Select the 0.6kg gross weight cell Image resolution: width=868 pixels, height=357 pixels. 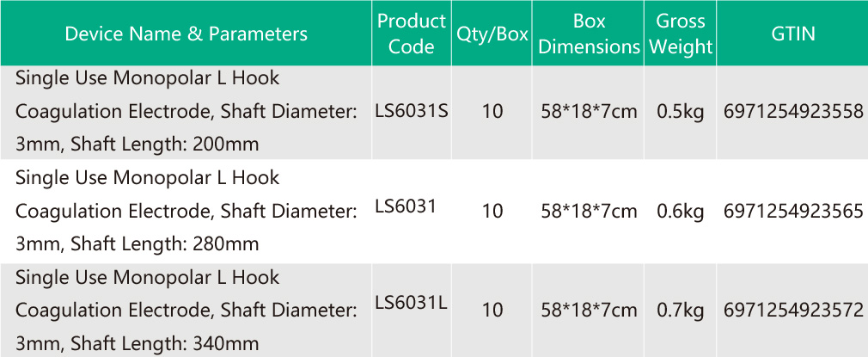pyautogui.click(x=681, y=211)
